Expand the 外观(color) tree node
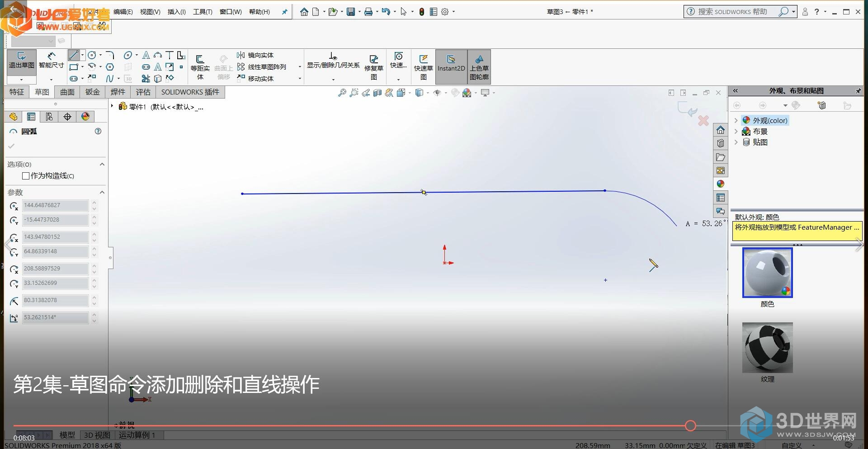The width and height of the screenshot is (868, 449). click(x=736, y=120)
